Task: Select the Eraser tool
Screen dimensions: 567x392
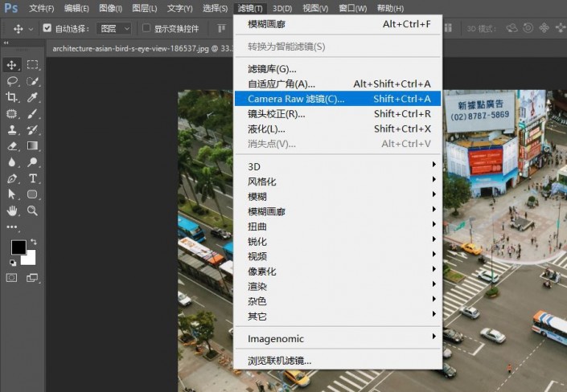Action: (11, 146)
